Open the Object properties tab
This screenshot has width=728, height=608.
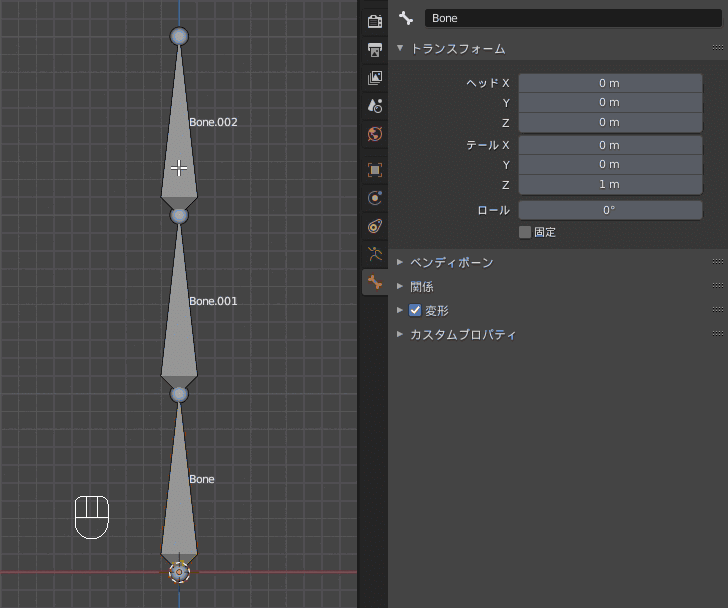(375, 170)
